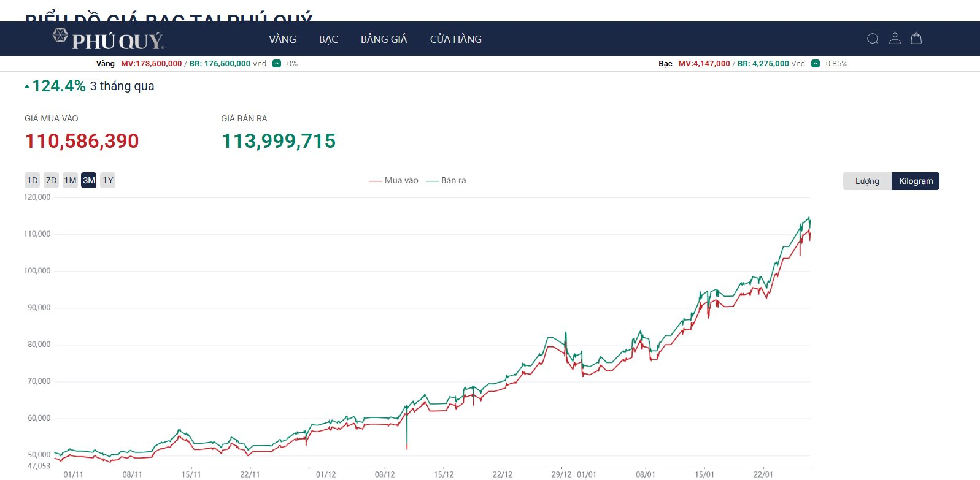This screenshot has height=480, width=980.
Task: Click the green up-arrow beside silver 0.85%
Action: (816, 64)
